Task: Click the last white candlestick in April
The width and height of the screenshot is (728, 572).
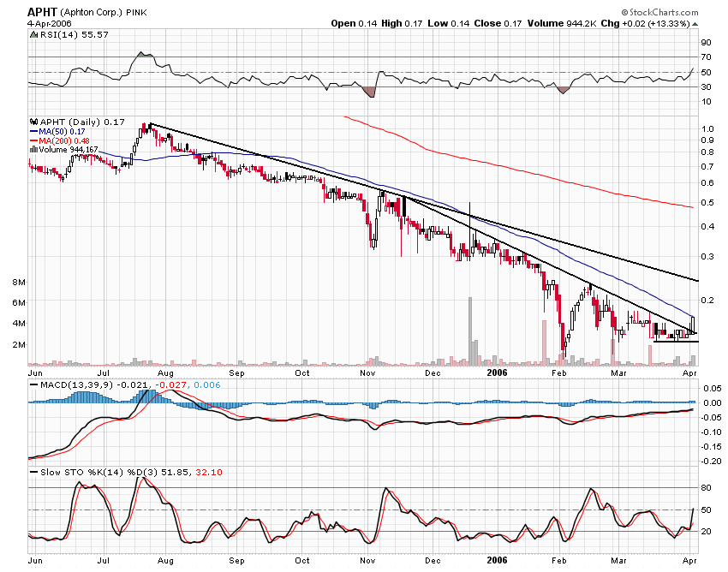Action: [x=693, y=325]
